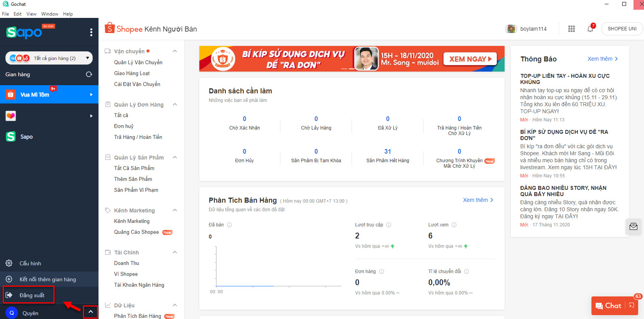Click the info icon next to Đơn hàng

point(382,272)
